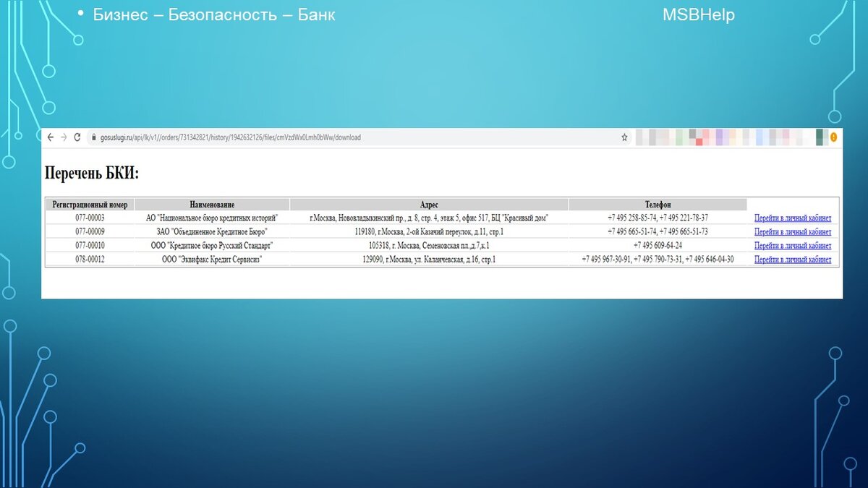Open личный кабинет link for 077-00010
868x488 pixels.
click(x=793, y=246)
